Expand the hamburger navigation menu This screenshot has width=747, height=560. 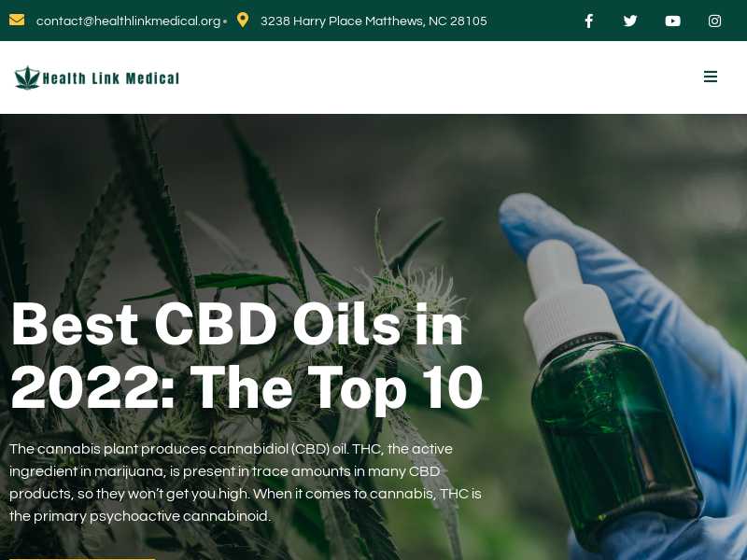coord(711,77)
